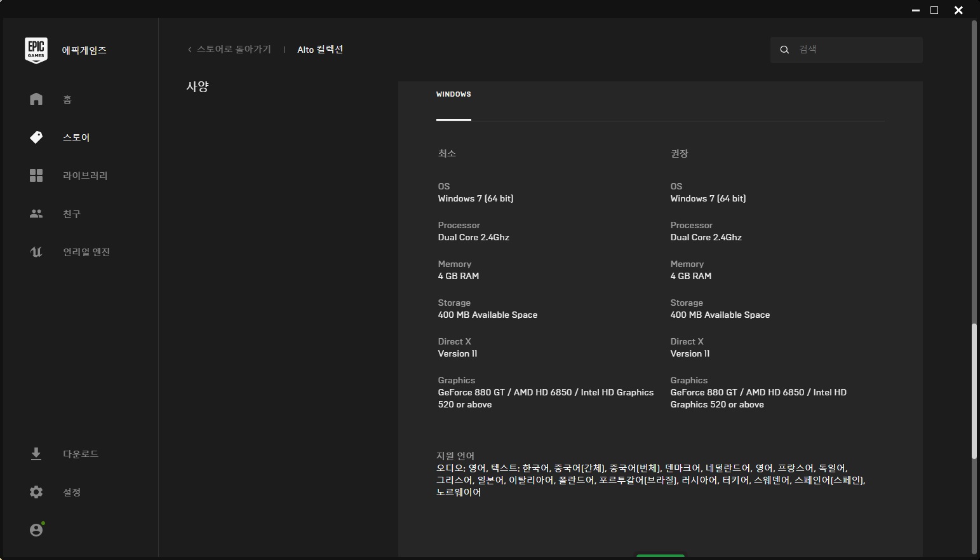Viewport: 980px width, 560px height.
Task: Click minimum Direct X Version 11
Action: point(457,353)
